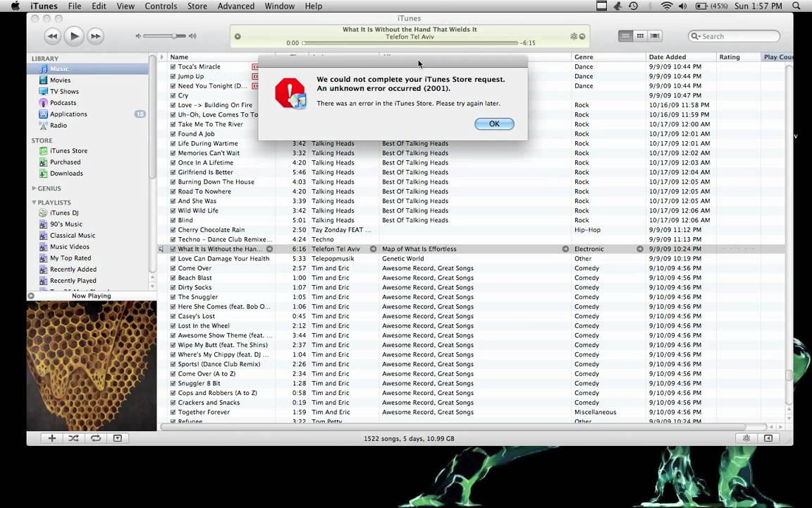
Task: Click the Play button
Action: point(74,36)
